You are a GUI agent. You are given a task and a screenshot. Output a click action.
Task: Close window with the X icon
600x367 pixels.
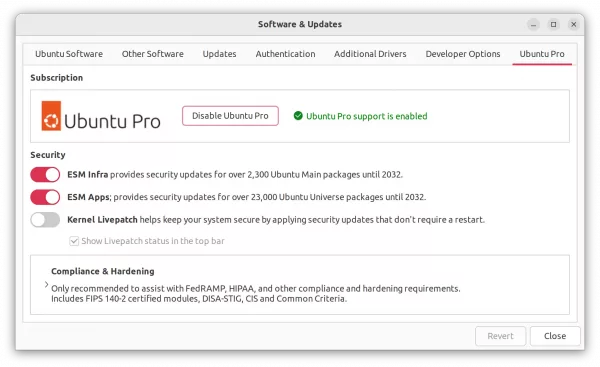coord(574,24)
